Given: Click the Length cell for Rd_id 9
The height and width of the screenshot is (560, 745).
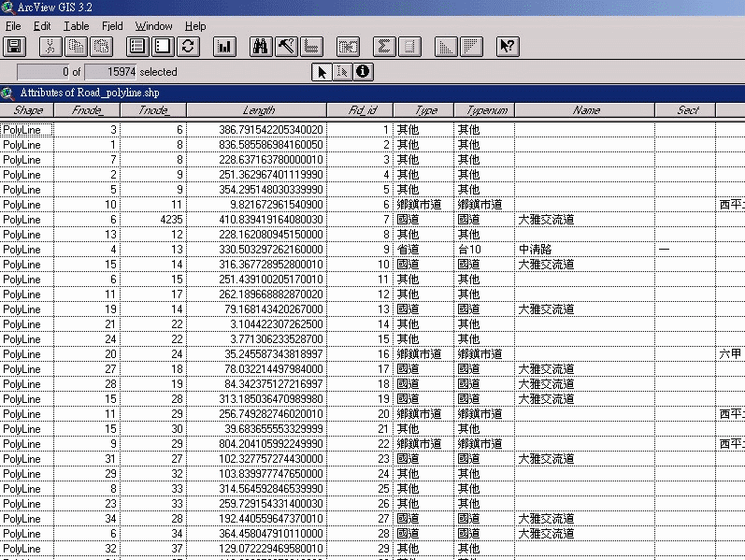Looking at the screenshot, I should tap(258, 250).
